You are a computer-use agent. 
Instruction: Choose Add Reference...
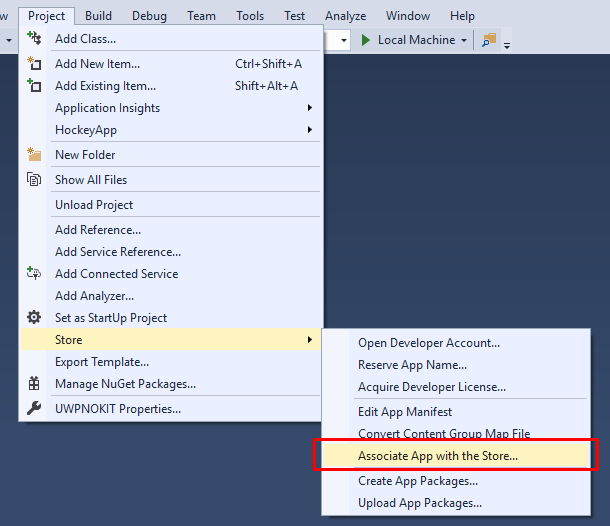pyautogui.click(x=171, y=230)
